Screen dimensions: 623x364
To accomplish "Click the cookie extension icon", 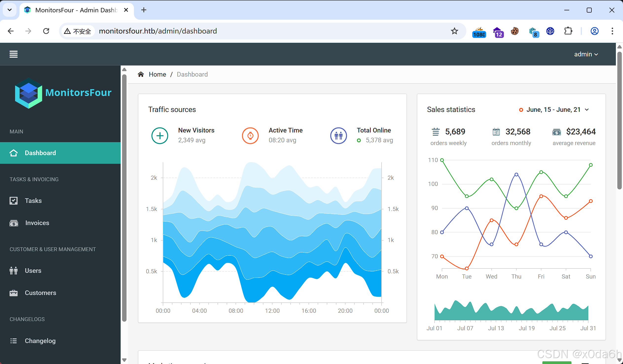I will point(515,31).
